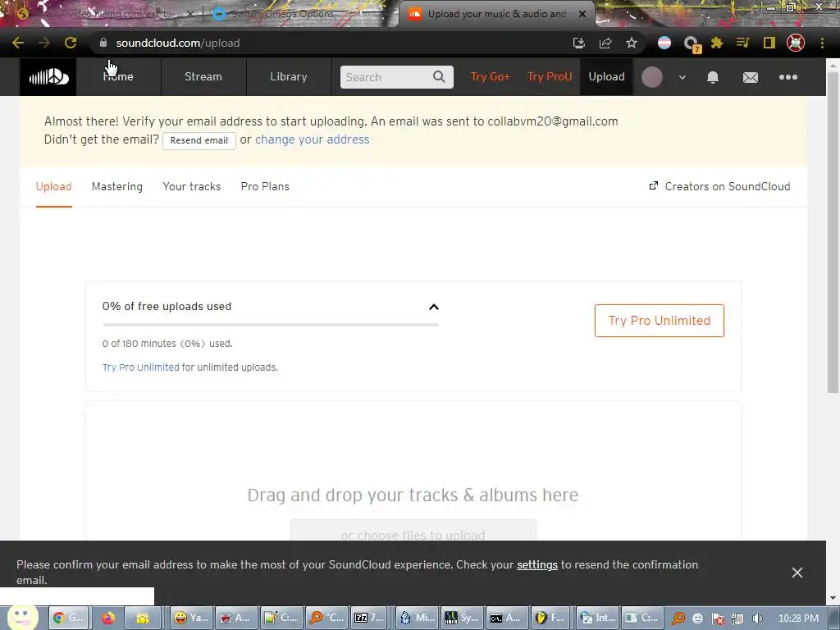Open the Stream nav item
This screenshot has width=840, height=630.
tap(203, 76)
